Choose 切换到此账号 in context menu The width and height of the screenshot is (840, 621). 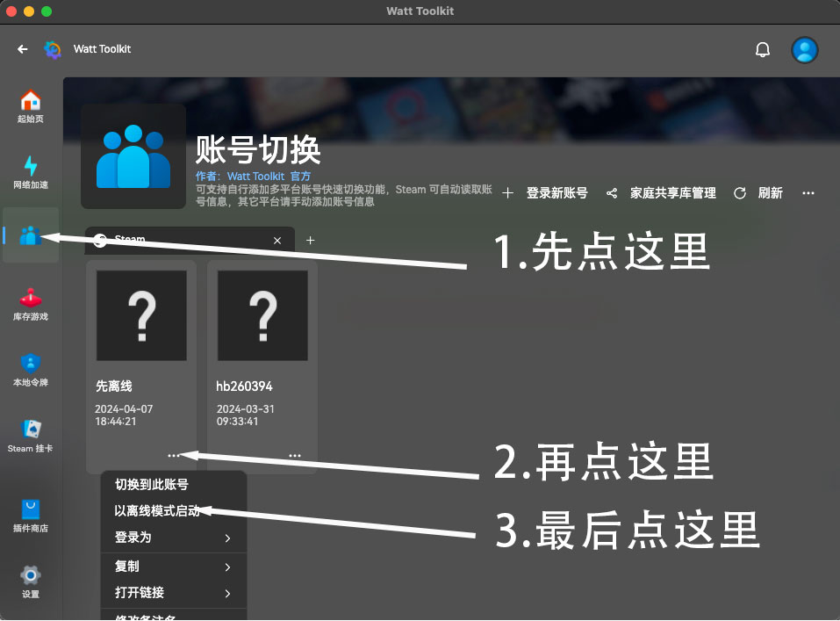click(x=174, y=485)
